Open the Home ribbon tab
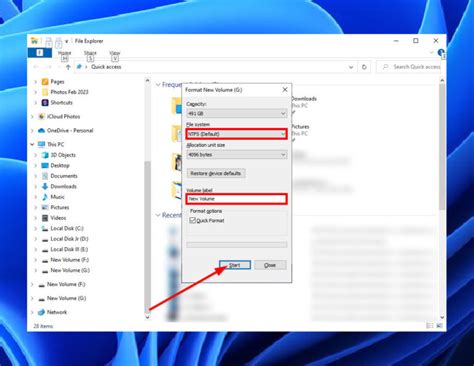Image resolution: width=474 pixels, height=366 pixels. click(x=65, y=53)
